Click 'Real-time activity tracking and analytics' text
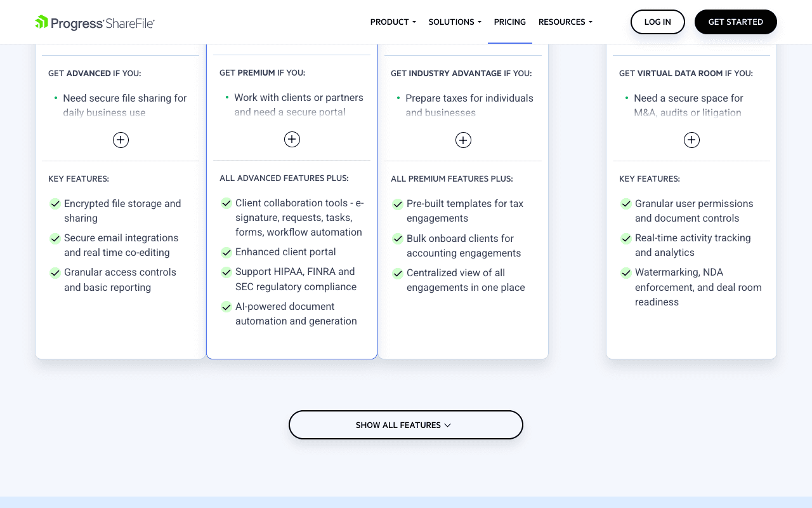Image resolution: width=812 pixels, height=508 pixels. pyautogui.click(x=693, y=245)
